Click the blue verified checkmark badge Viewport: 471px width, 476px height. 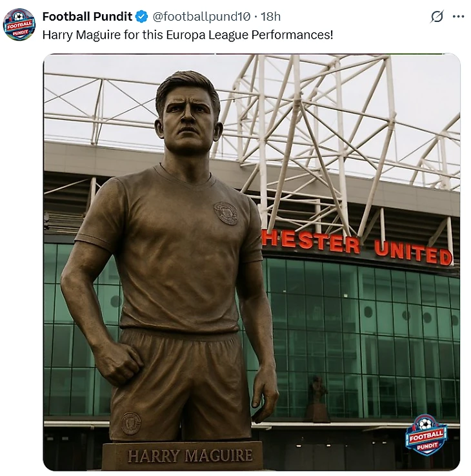(x=141, y=16)
